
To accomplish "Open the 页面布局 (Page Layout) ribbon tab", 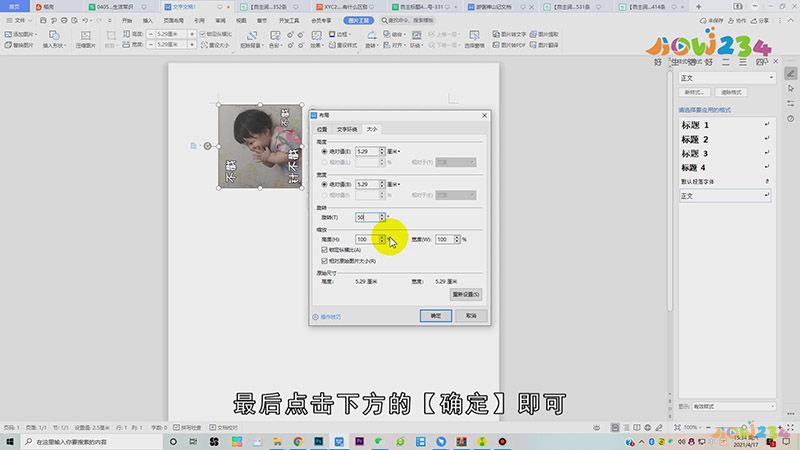I will click(x=173, y=20).
